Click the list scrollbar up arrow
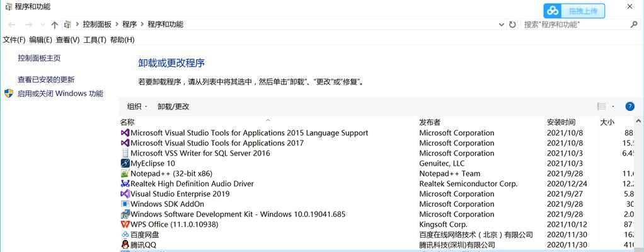Screen dimensions: 644x252 tap(639, 122)
